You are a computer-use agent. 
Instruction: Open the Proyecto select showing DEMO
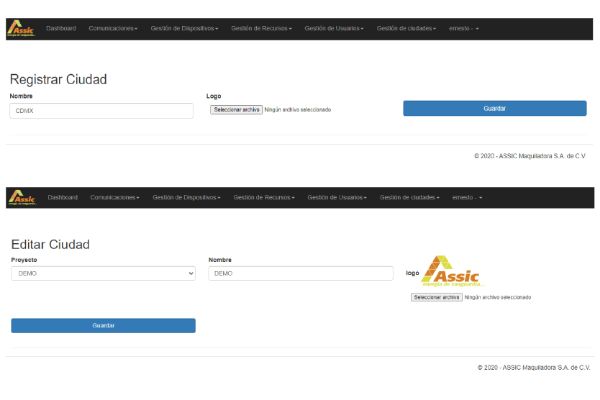click(103, 273)
